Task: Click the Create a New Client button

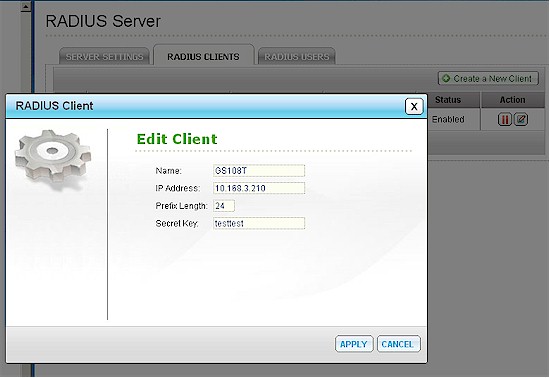Action: pyautogui.click(x=488, y=79)
